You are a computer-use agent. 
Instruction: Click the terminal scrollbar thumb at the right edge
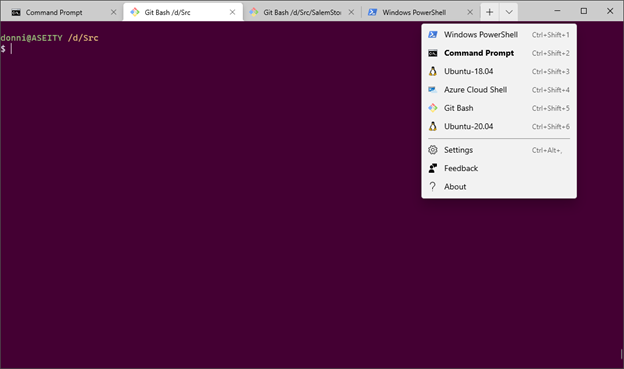[x=621, y=354]
